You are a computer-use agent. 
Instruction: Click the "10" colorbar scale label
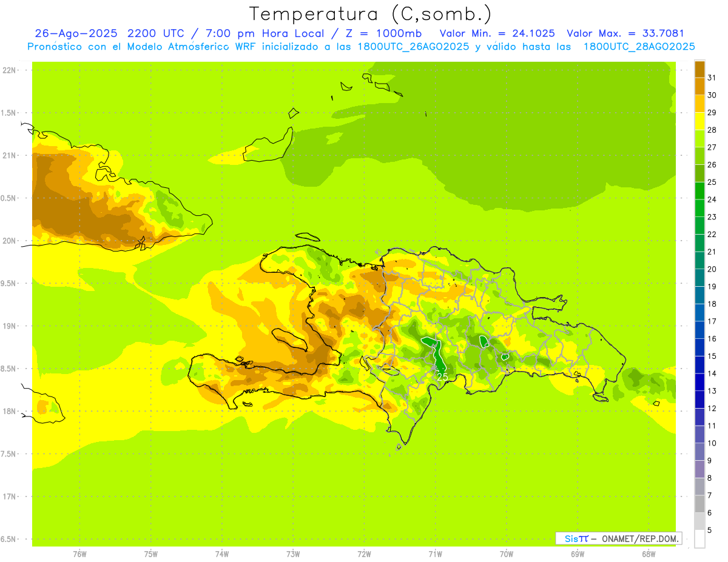point(712,443)
